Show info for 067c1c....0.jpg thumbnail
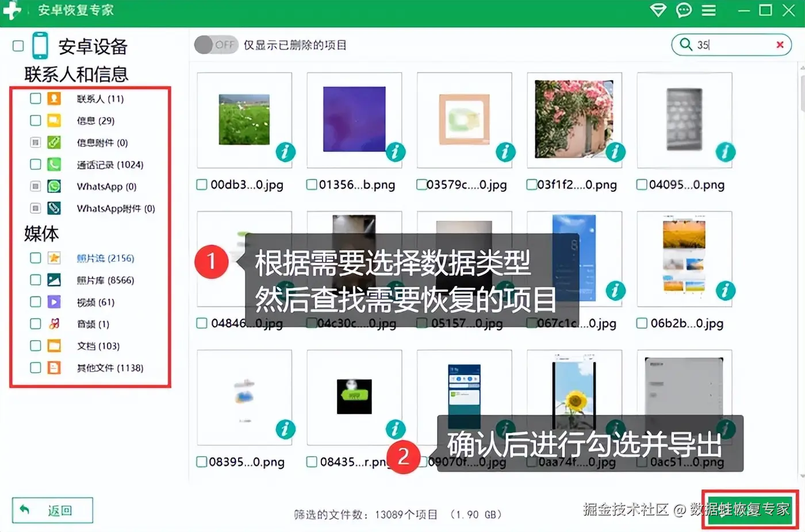The width and height of the screenshot is (805, 532). pyautogui.click(x=615, y=291)
